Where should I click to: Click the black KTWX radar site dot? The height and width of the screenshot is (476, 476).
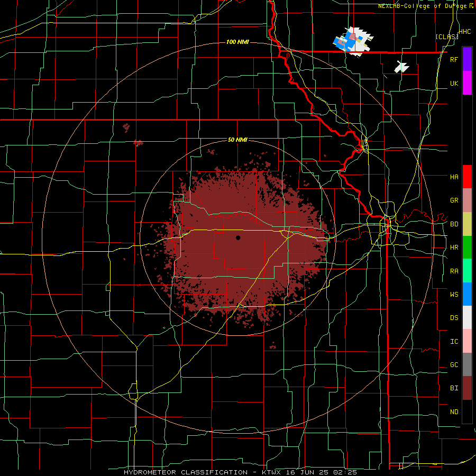(x=238, y=237)
